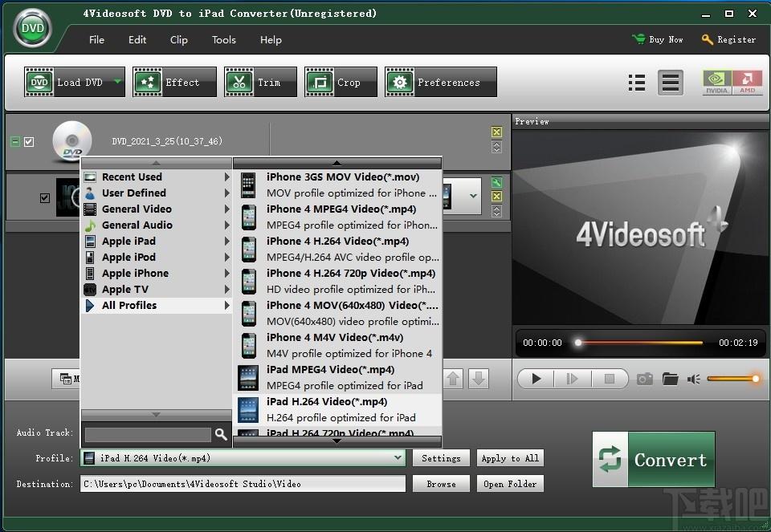Click the Open Folder button

tap(510, 484)
